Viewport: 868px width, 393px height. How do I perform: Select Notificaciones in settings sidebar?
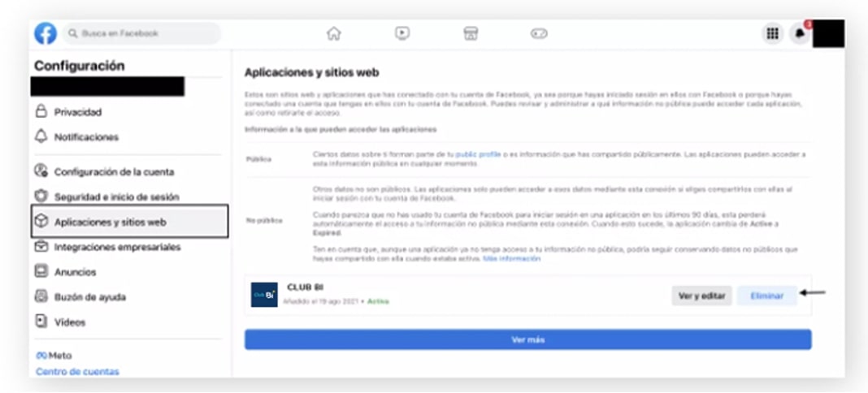pyautogui.click(x=86, y=138)
